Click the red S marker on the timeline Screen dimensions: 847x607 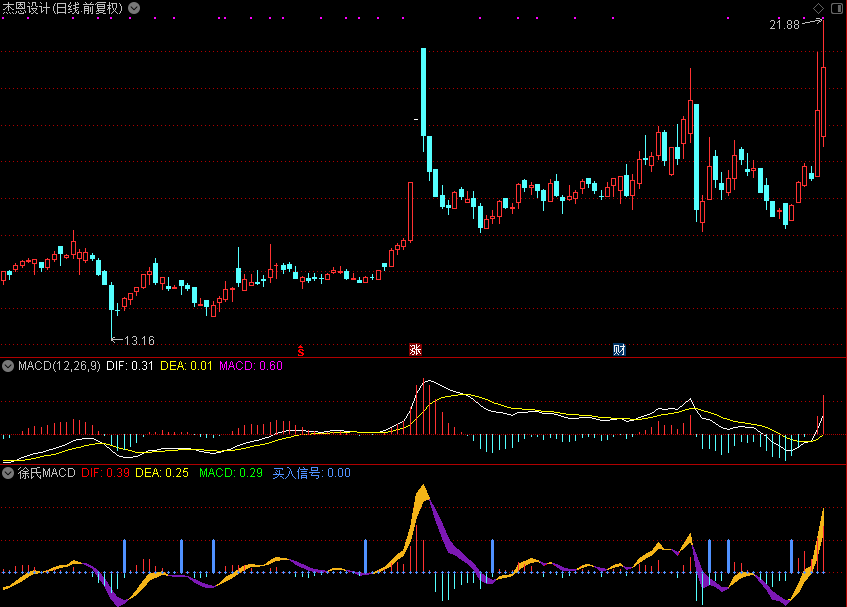[x=301, y=350]
